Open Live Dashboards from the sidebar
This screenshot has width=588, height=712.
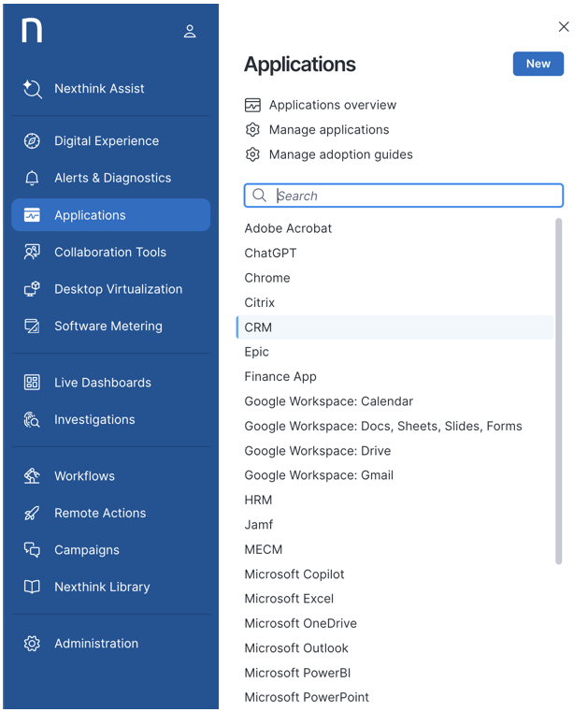click(x=102, y=383)
